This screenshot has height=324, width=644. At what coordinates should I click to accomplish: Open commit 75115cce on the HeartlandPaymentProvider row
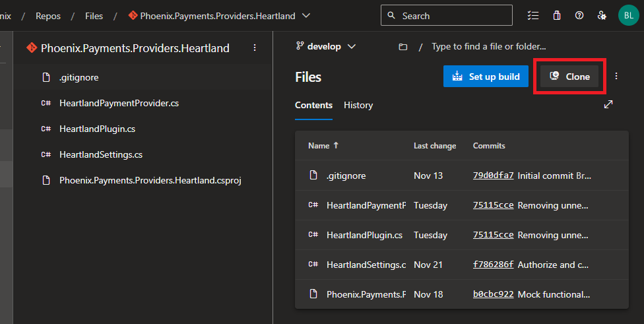(x=493, y=205)
